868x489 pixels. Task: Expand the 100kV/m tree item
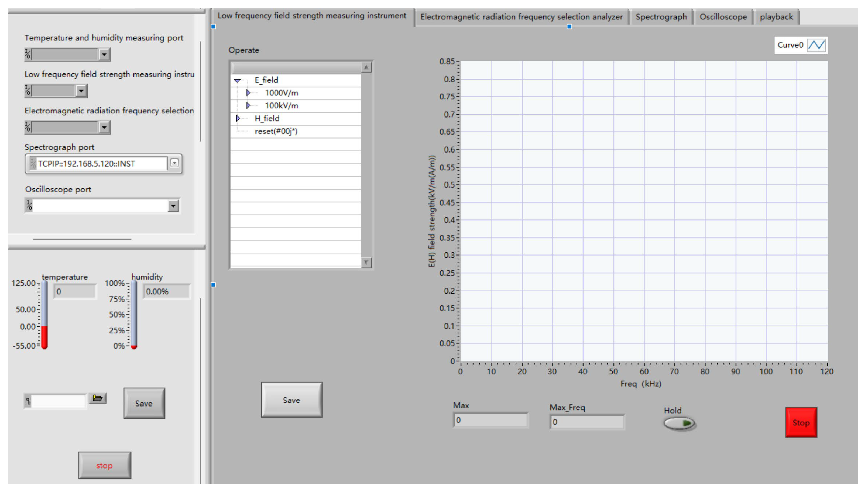(x=248, y=105)
